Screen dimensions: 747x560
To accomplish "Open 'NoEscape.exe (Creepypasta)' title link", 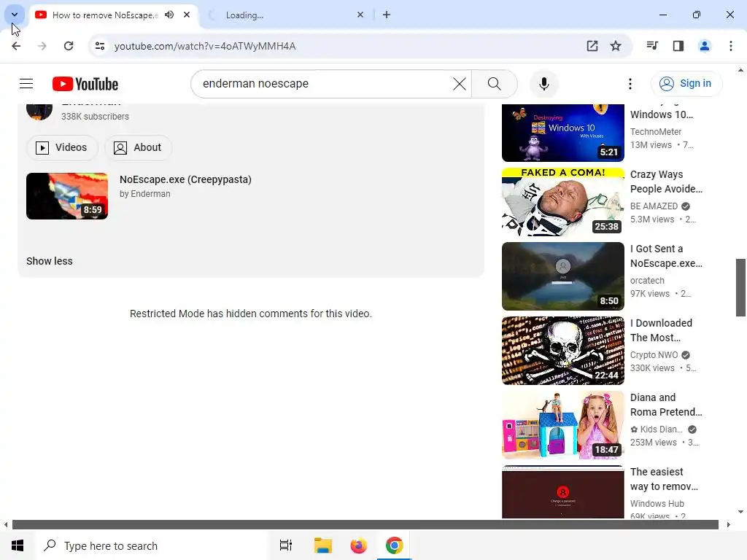I will [185, 179].
